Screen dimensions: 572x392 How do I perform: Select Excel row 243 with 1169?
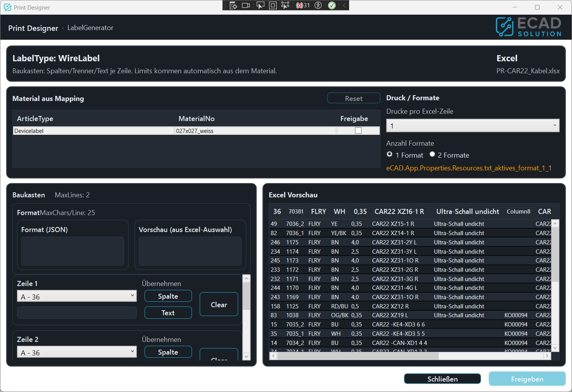click(410, 297)
